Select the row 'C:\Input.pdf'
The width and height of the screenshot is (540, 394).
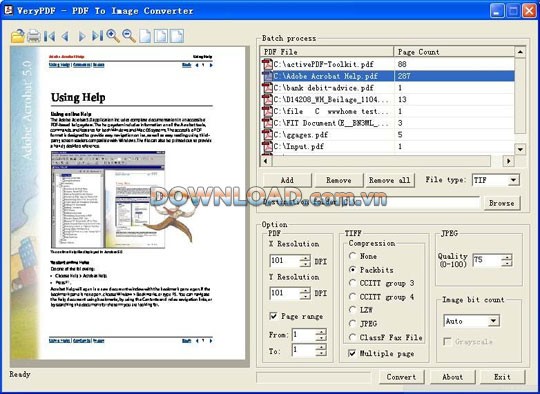pyautogui.click(x=387, y=146)
